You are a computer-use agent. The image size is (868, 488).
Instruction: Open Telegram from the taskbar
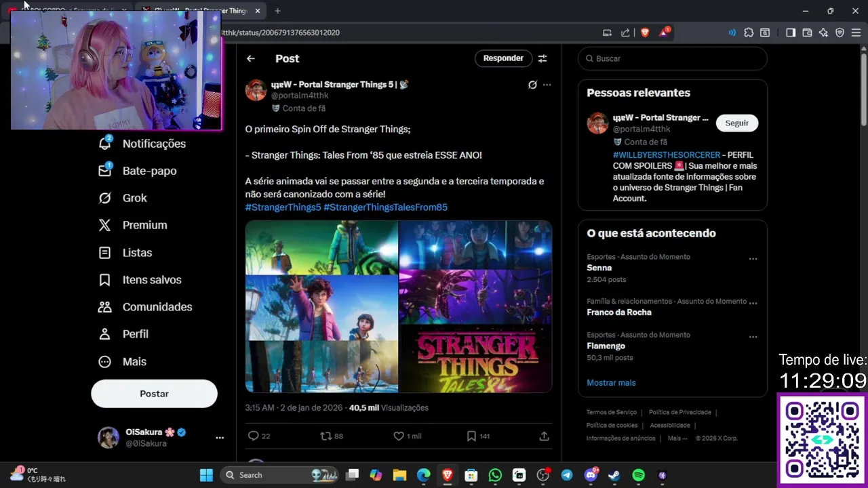(x=567, y=475)
